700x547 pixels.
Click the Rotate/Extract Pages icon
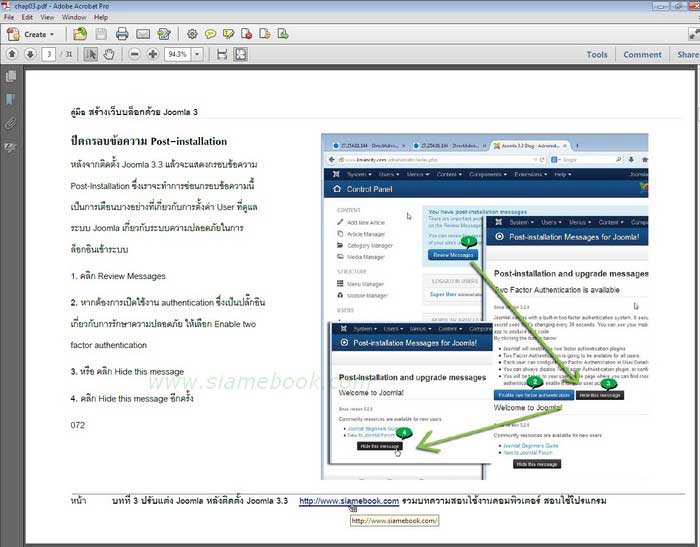(x=265, y=34)
